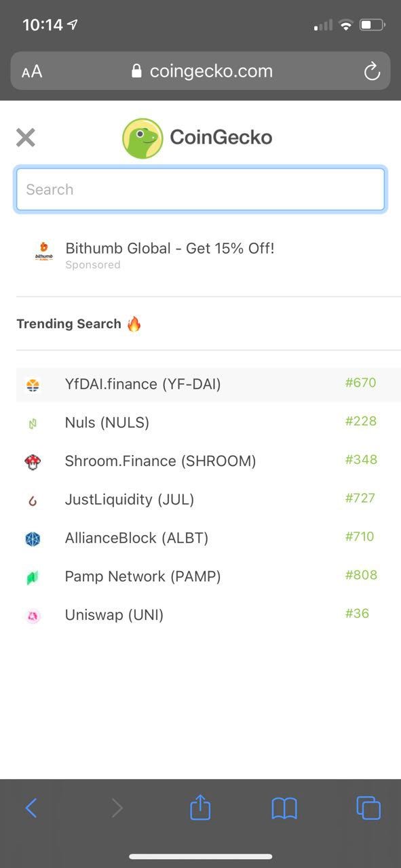Open Safari bookmarks
Image resolution: width=401 pixels, height=868 pixels.
pos(284,808)
